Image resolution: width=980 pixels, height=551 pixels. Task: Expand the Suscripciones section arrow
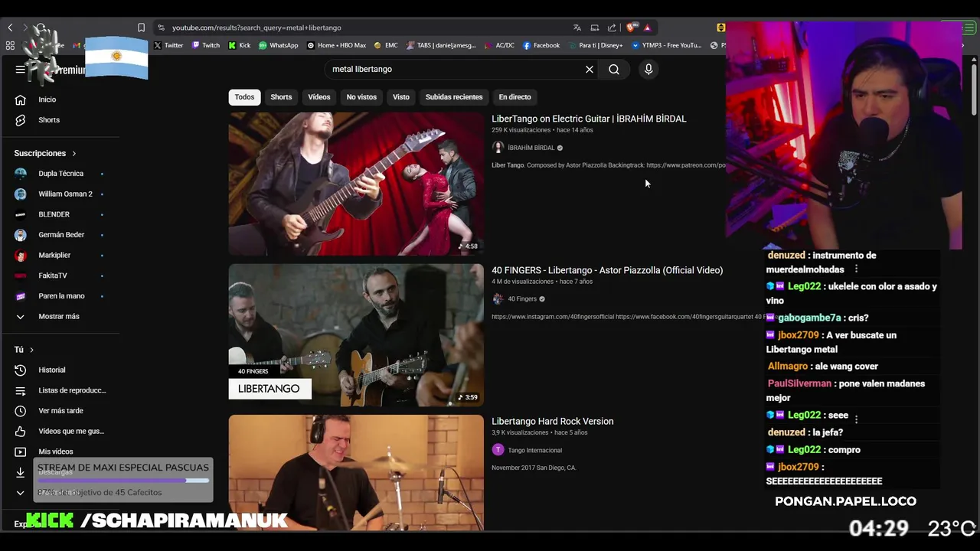point(74,153)
